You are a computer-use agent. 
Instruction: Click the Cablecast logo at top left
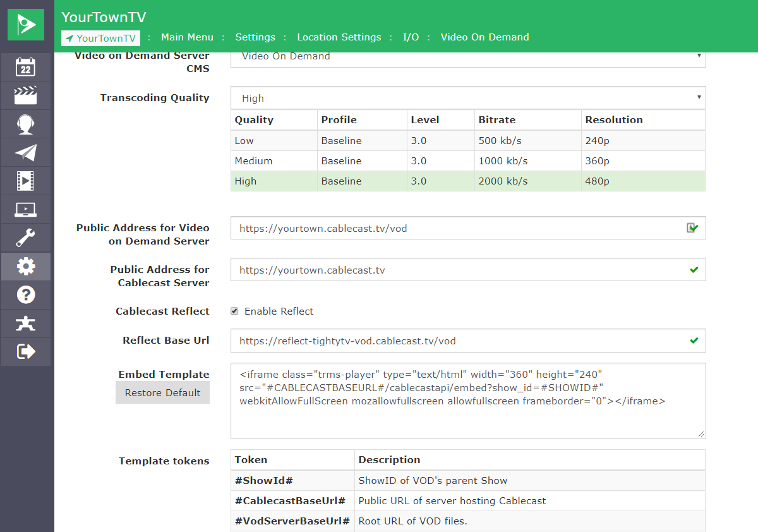26,25
